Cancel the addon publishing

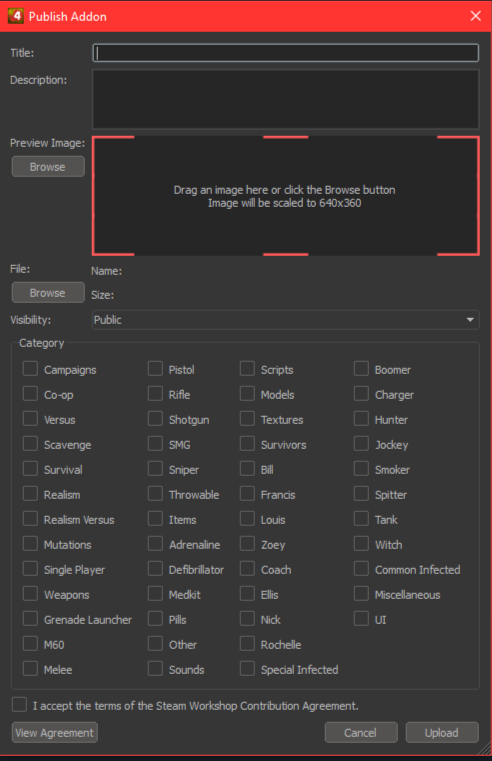(x=361, y=733)
